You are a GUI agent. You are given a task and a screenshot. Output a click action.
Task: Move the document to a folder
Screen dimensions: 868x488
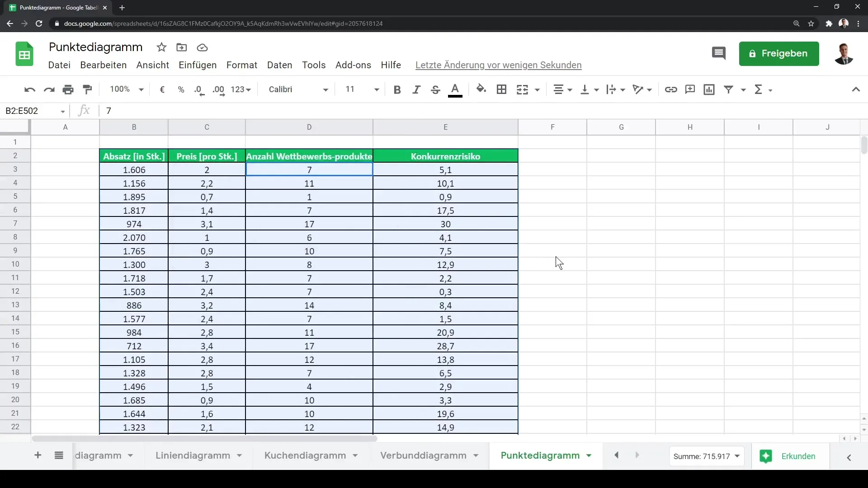tap(182, 47)
